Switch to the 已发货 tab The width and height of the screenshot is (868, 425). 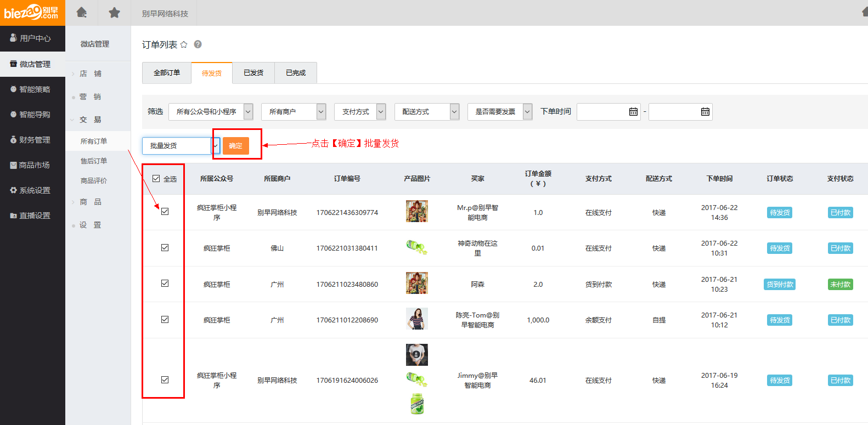pos(253,73)
